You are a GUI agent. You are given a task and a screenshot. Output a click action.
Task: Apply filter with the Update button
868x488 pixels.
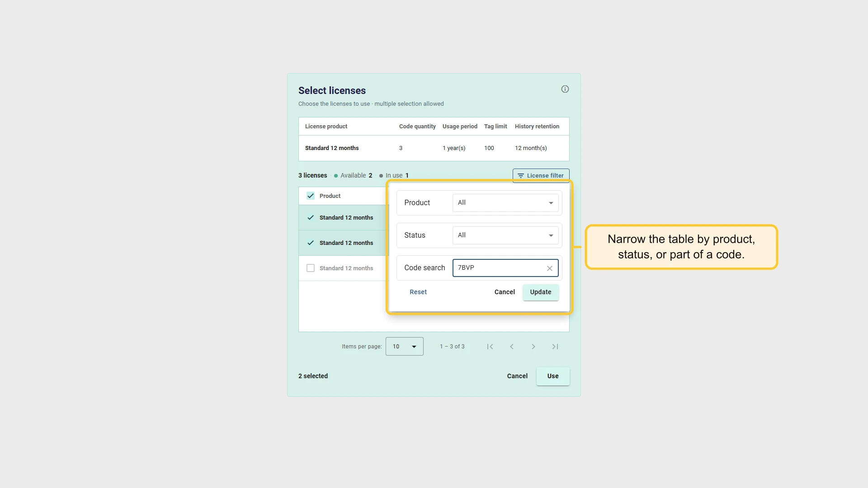tap(541, 292)
